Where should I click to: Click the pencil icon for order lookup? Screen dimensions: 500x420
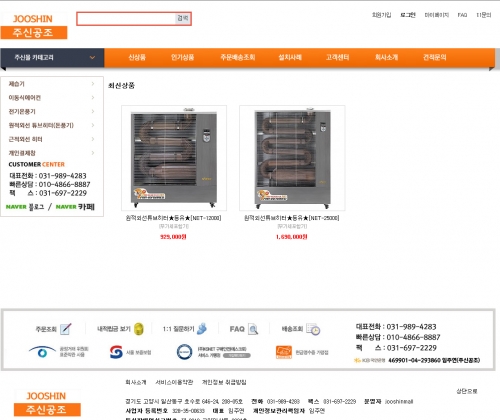tap(66, 329)
